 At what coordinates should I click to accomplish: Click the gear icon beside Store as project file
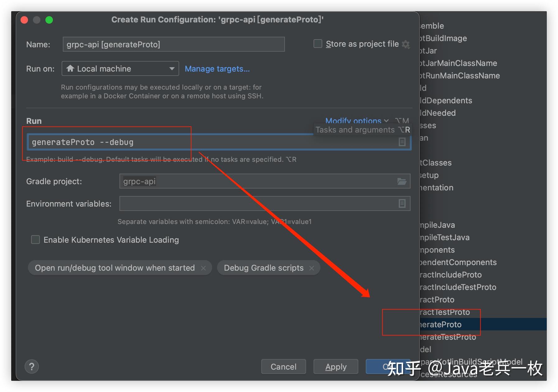[406, 44]
